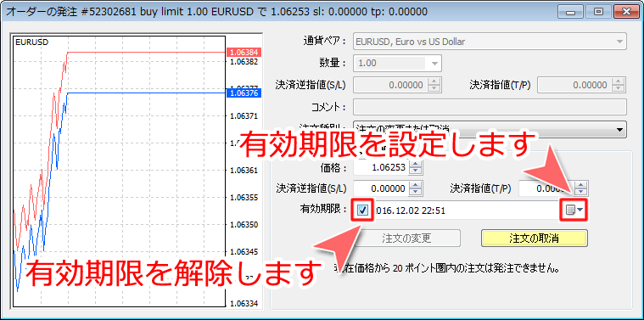Click the 注文の変更 button

tap(406, 239)
